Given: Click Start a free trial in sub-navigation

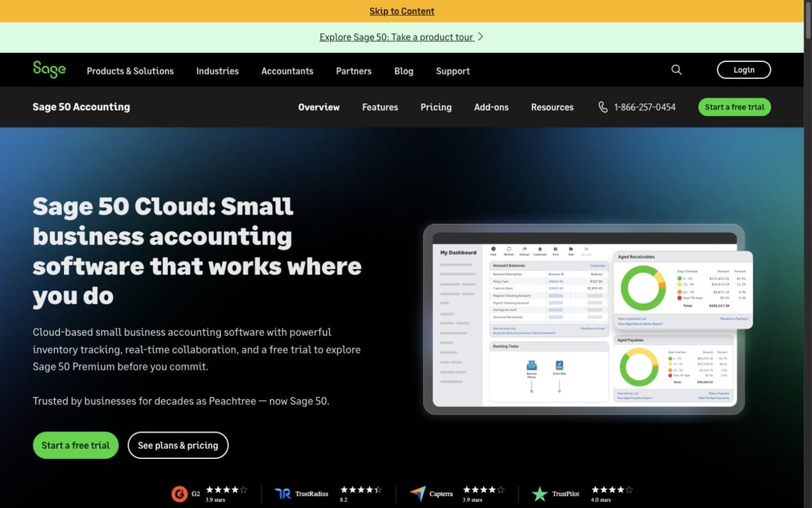Looking at the screenshot, I should coord(734,107).
